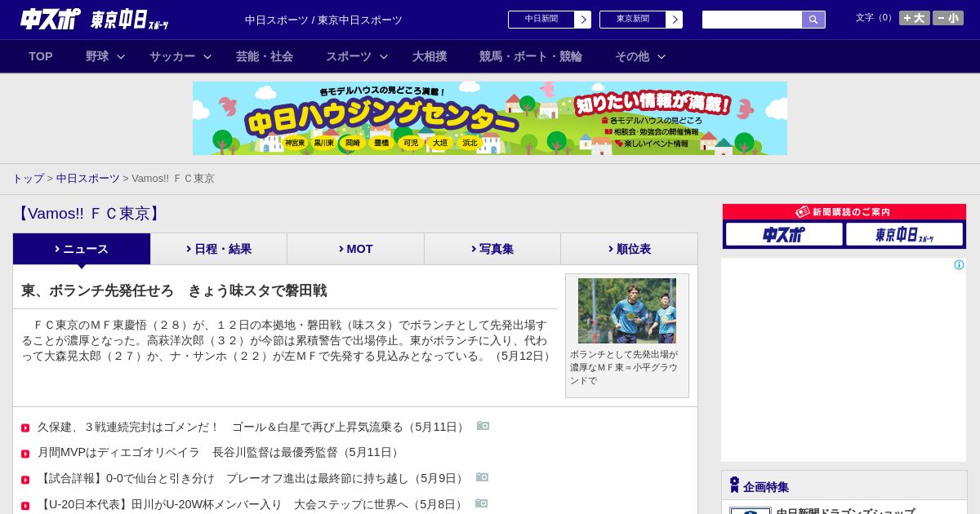The height and width of the screenshot is (514, 980).
Task: Open the その他 menu item
Action: [x=632, y=56]
